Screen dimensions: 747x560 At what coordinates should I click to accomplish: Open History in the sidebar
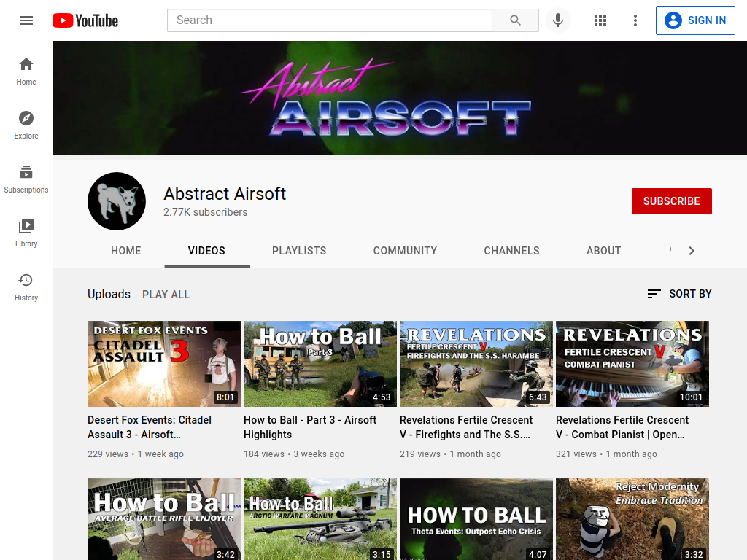click(x=26, y=287)
